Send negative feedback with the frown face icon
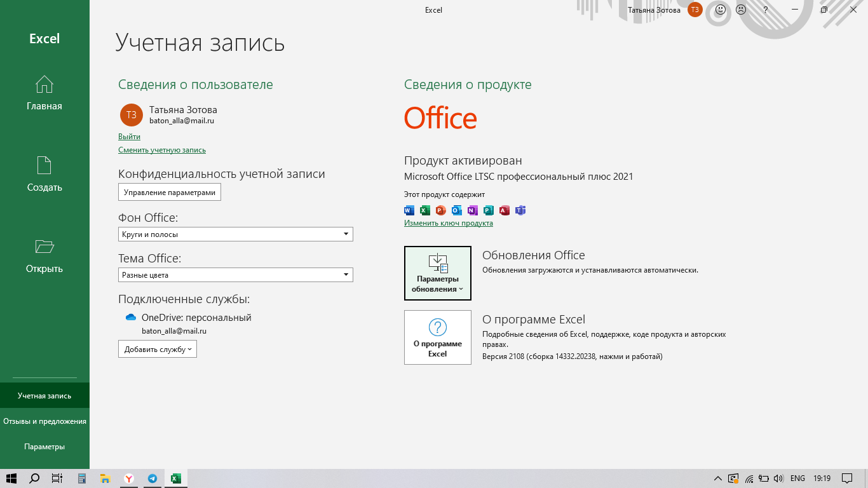The height and width of the screenshot is (488, 868). pos(741,10)
